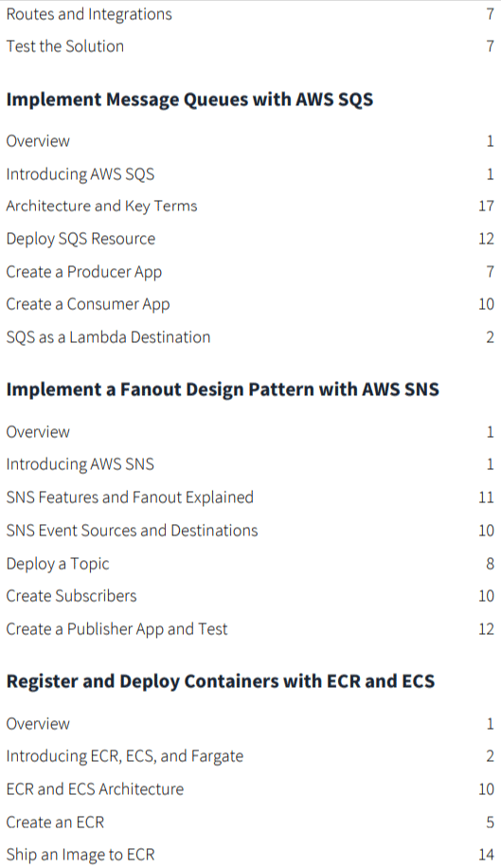Open the Overview lesson under AWS SQS
This screenshot has height=868, width=501.
[38, 141]
